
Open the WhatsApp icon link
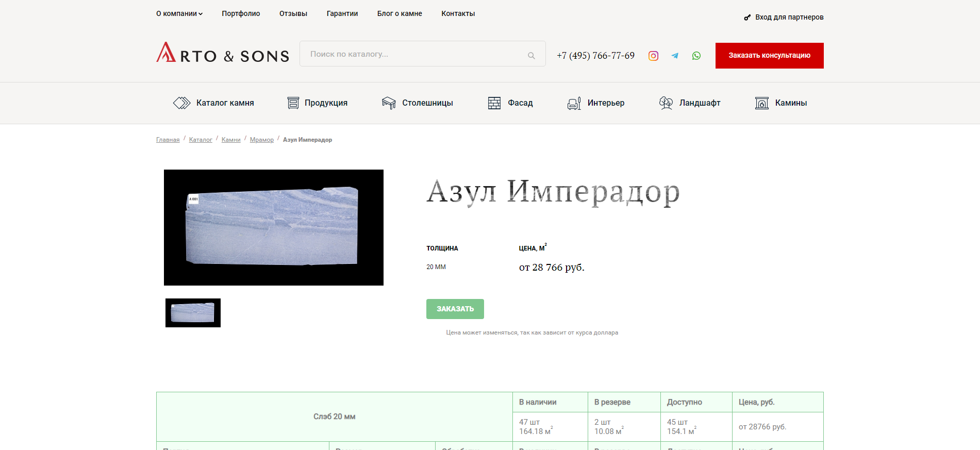coord(696,56)
